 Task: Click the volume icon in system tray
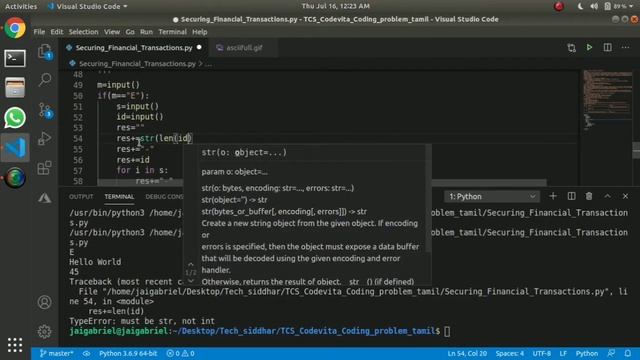click(594, 6)
